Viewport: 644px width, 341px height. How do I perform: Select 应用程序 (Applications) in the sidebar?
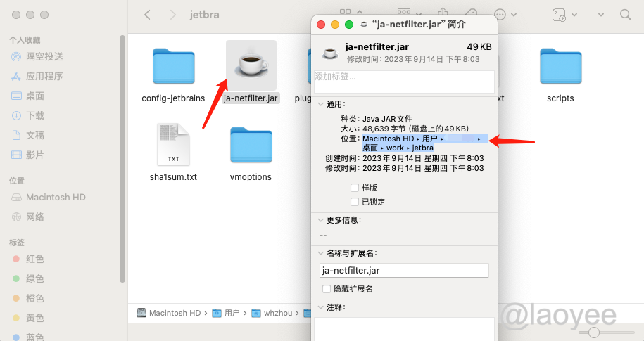(44, 76)
